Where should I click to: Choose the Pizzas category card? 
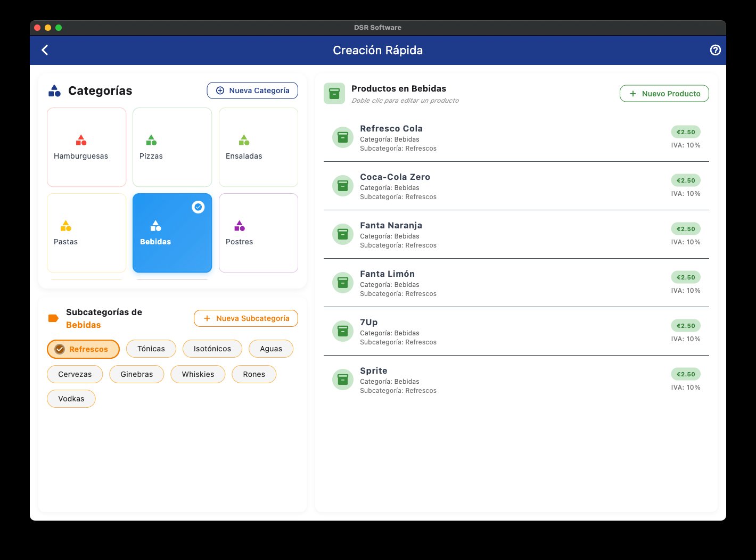pyautogui.click(x=172, y=147)
